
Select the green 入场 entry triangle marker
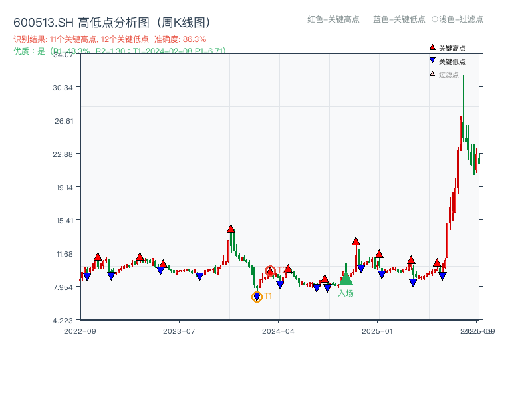(347, 280)
